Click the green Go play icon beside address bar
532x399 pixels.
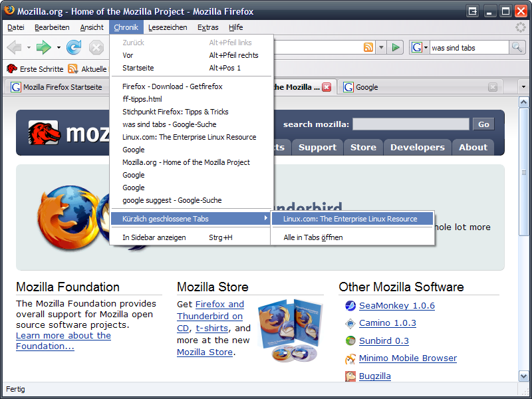(395, 47)
